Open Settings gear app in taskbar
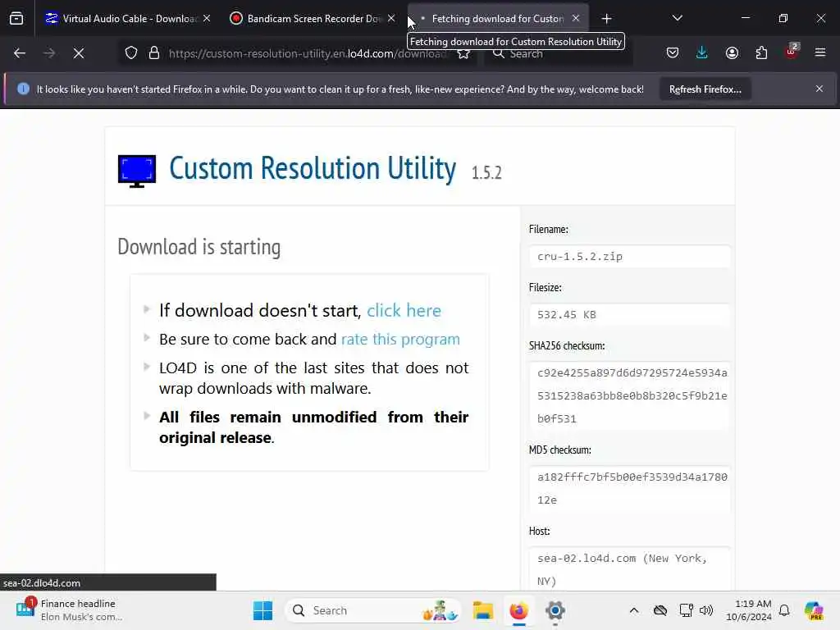Image resolution: width=840 pixels, height=630 pixels. click(x=555, y=610)
